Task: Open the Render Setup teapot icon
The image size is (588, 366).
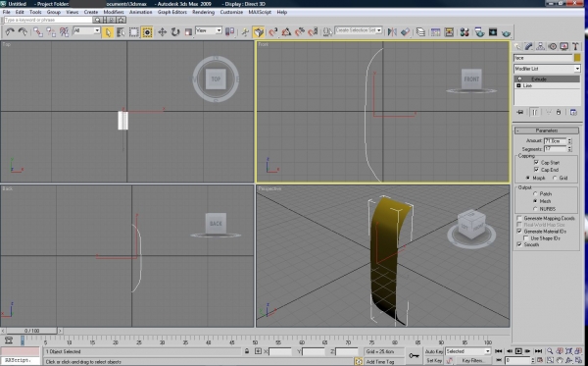Action: click(x=479, y=32)
